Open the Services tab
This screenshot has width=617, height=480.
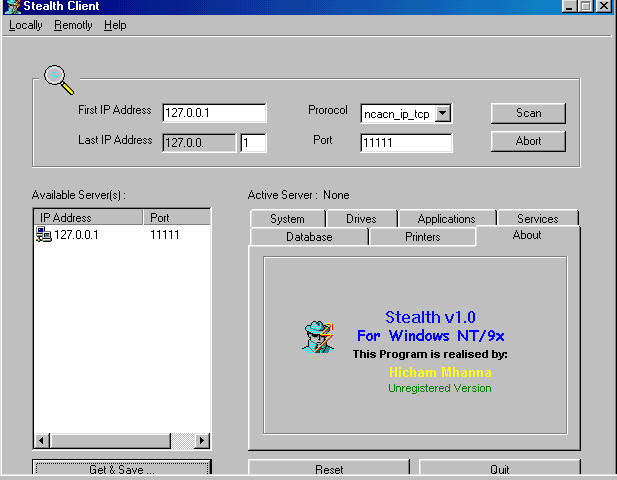click(537, 219)
